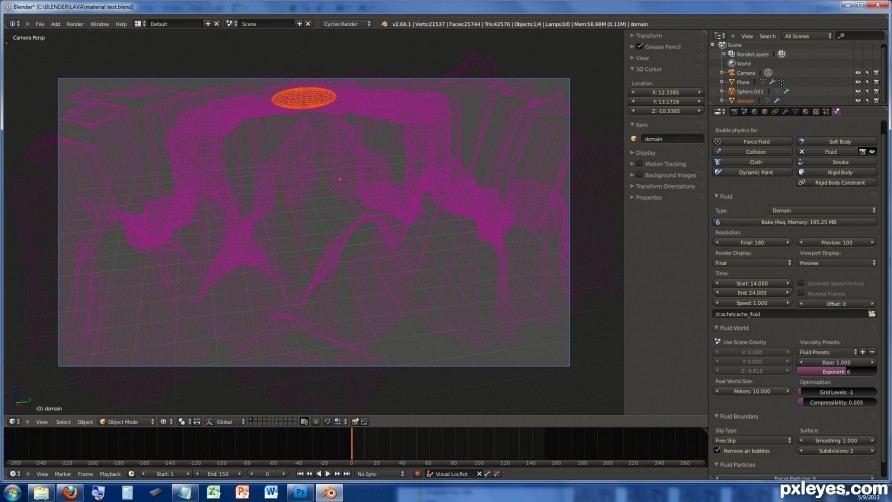
Task: Adjust the Compressibility slider
Action: click(837, 402)
